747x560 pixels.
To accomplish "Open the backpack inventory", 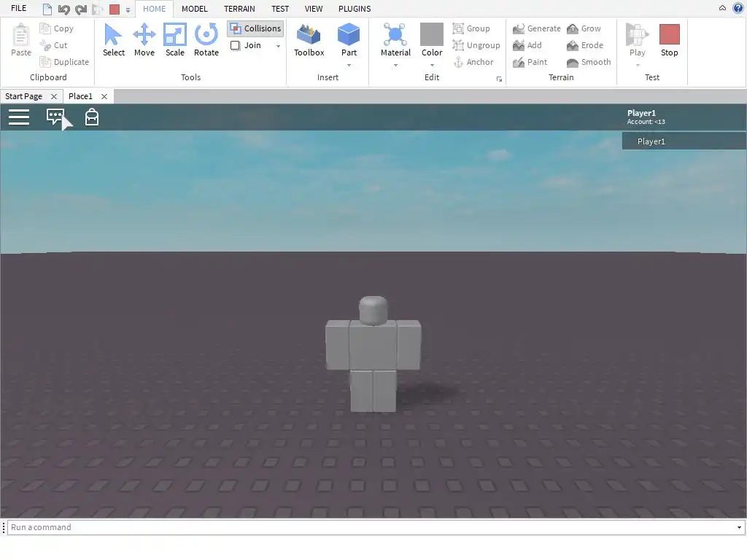I will pyautogui.click(x=91, y=117).
